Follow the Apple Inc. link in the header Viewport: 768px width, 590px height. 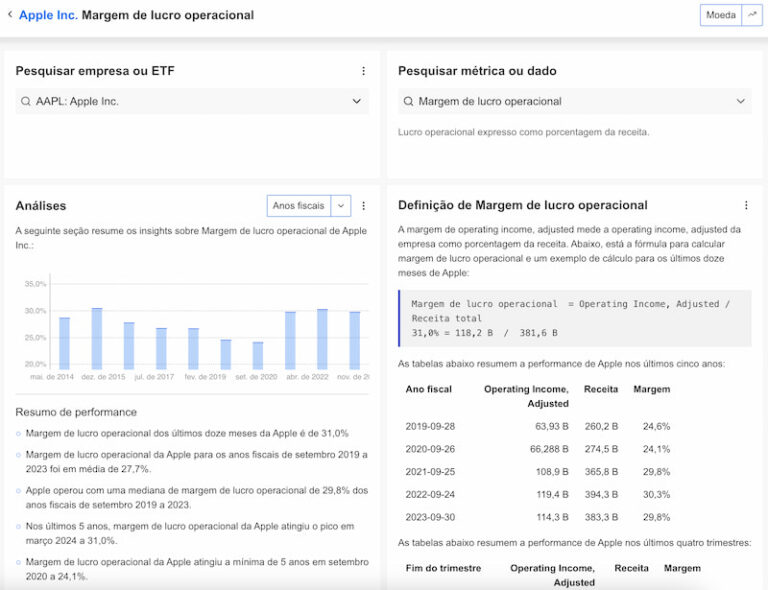click(x=48, y=15)
